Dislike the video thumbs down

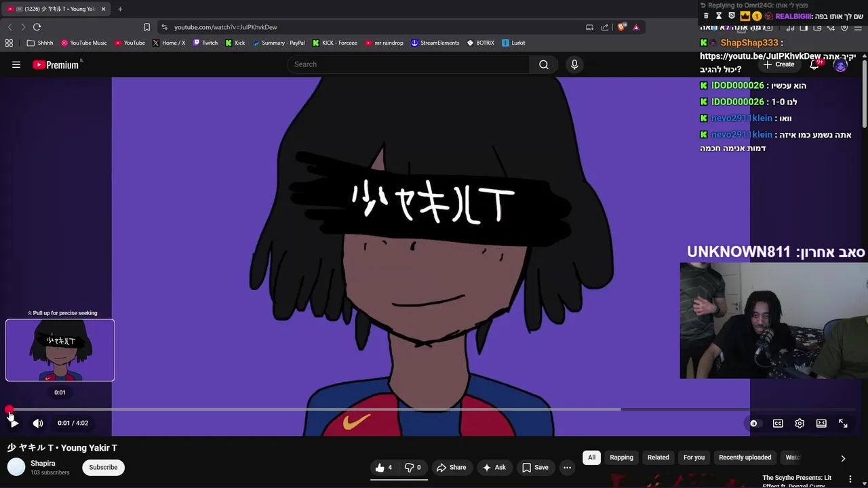click(413, 467)
